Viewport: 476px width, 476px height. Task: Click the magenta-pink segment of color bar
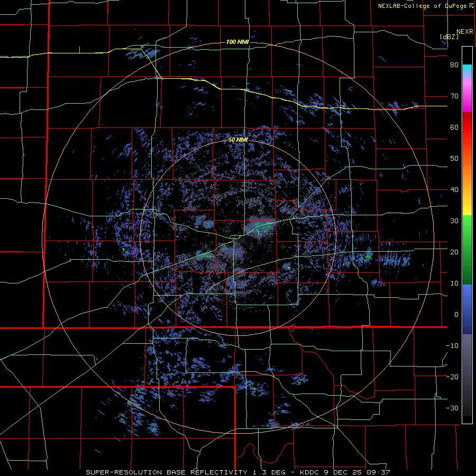[x=467, y=96]
